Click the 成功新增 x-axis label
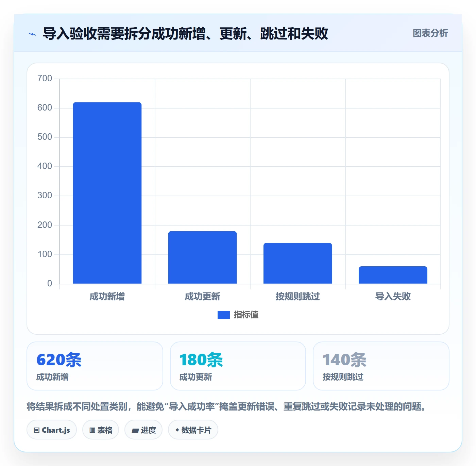Viewport: 476px width, 466px height. tap(107, 297)
